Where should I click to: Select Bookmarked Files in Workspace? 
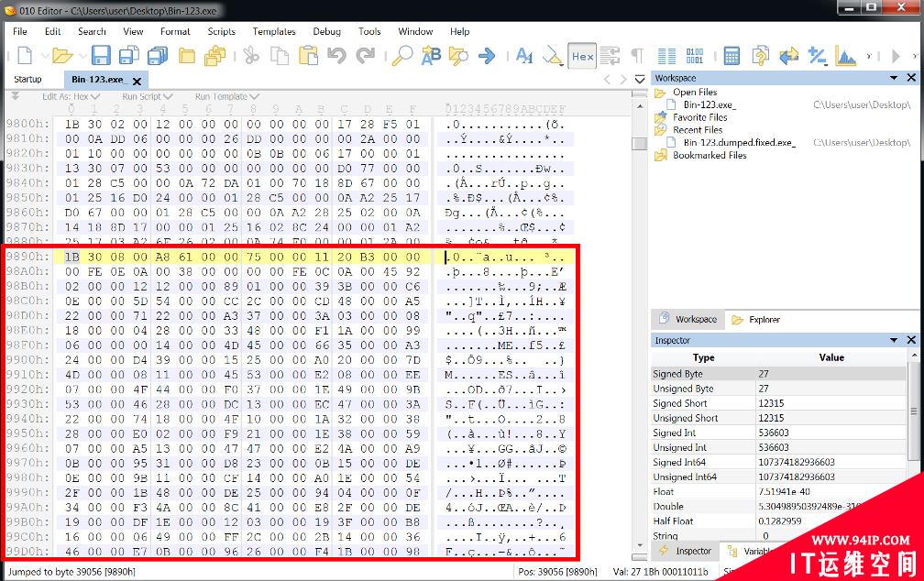709,155
